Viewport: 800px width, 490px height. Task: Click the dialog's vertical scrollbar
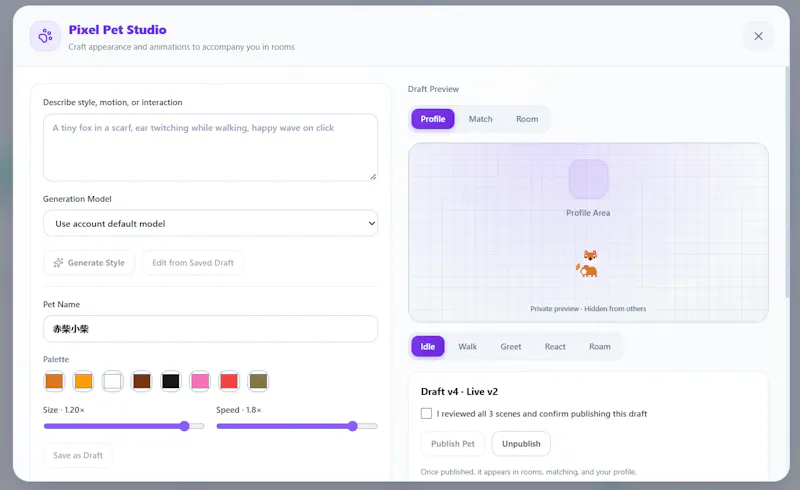tap(787, 184)
